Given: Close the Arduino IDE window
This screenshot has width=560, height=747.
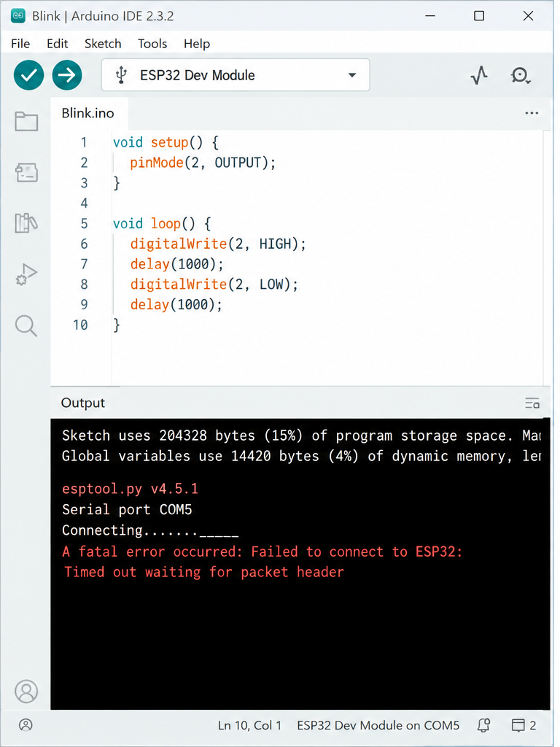Looking at the screenshot, I should [528, 16].
